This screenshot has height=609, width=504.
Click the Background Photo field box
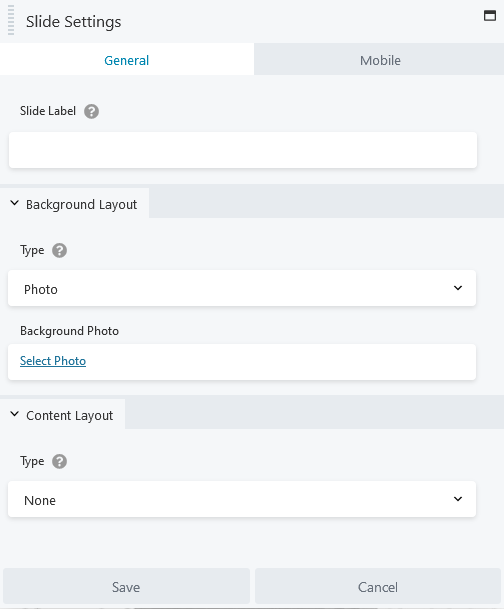(x=242, y=362)
